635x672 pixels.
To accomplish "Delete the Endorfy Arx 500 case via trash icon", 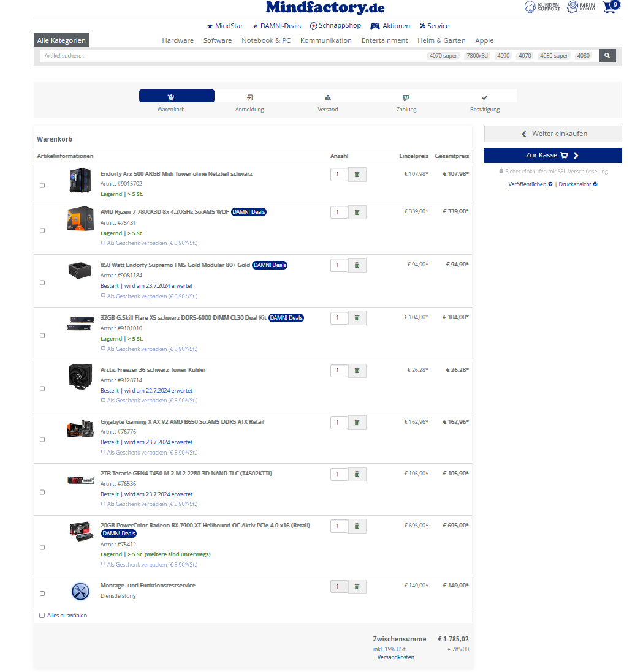I will coord(357,175).
